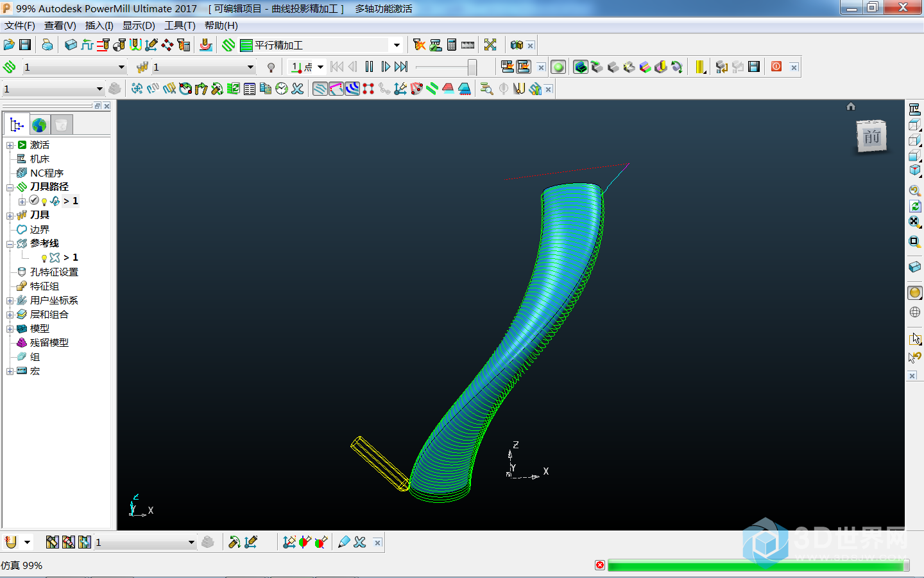Open the tool selector dropdown showing 1
This screenshot has width=924, height=578.
250,67
